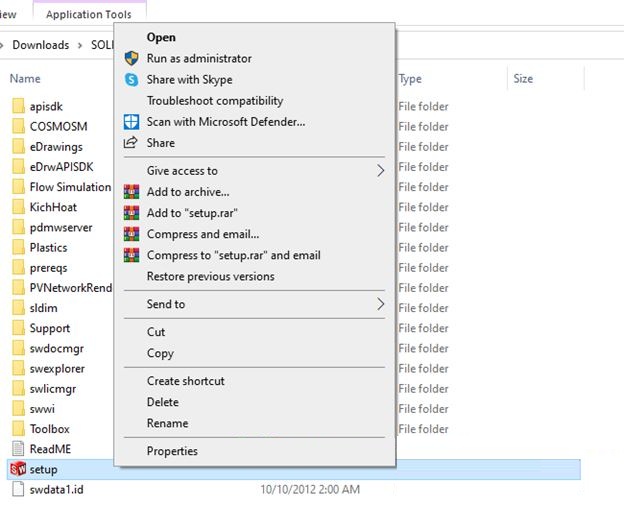This screenshot has width=624, height=506.
Task: Click the Share arrow icon
Action: tap(131, 143)
